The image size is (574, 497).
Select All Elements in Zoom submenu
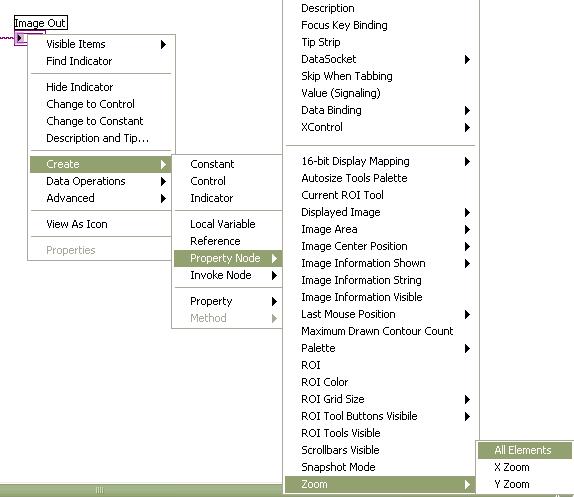pyautogui.click(x=524, y=450)
